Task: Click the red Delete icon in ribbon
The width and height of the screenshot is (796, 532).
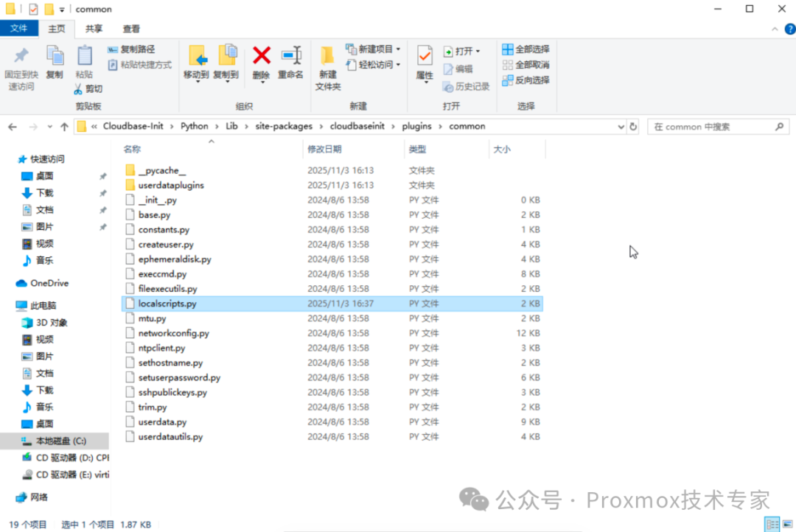Action: click(261, 56)
